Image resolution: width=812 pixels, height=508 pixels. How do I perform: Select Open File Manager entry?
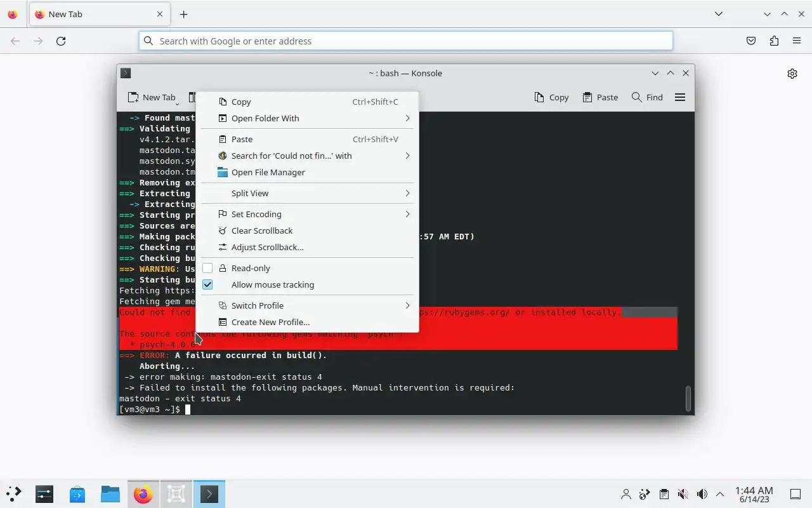[308, 172]
